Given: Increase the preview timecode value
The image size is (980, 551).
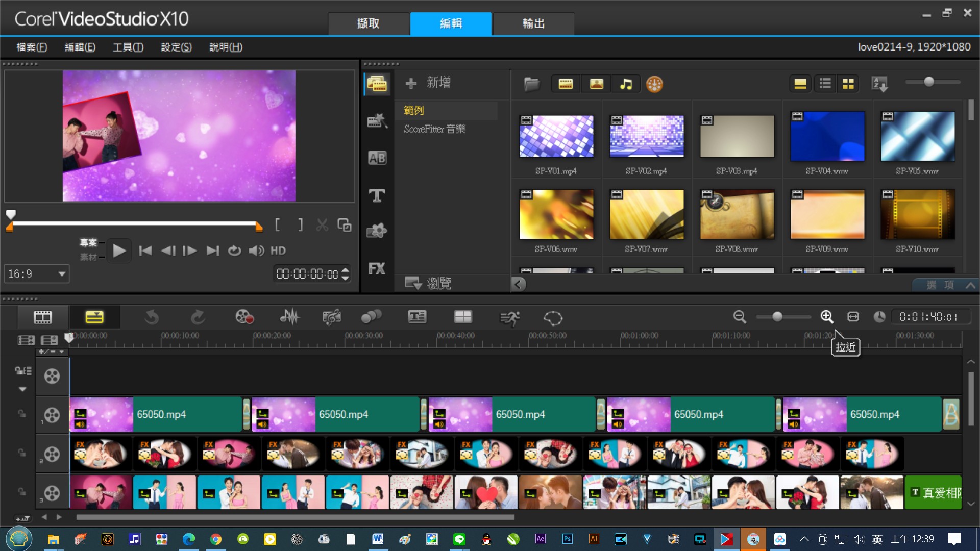Looking at the screenshot, I should click(346, 270).
